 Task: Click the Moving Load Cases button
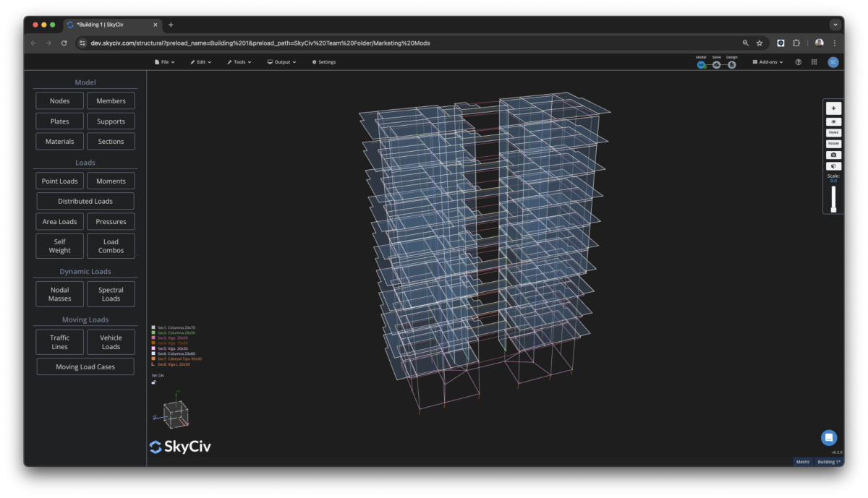pyautogui.click(x=85, y=366)
